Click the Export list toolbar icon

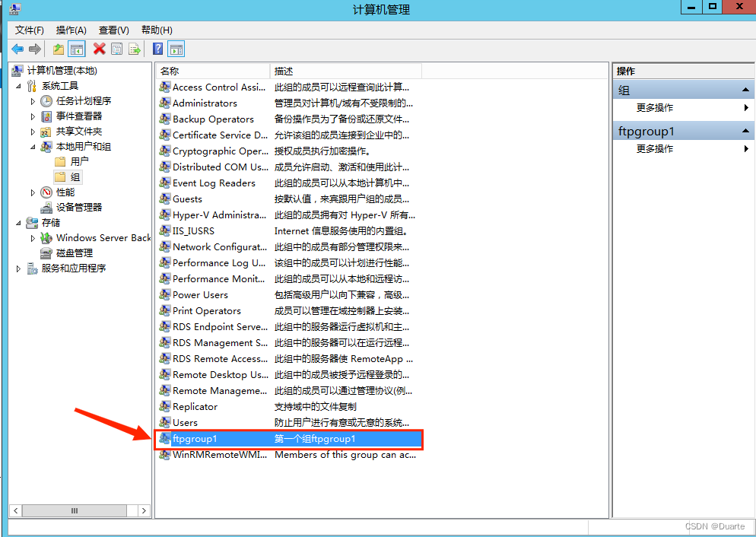[135, 49]
